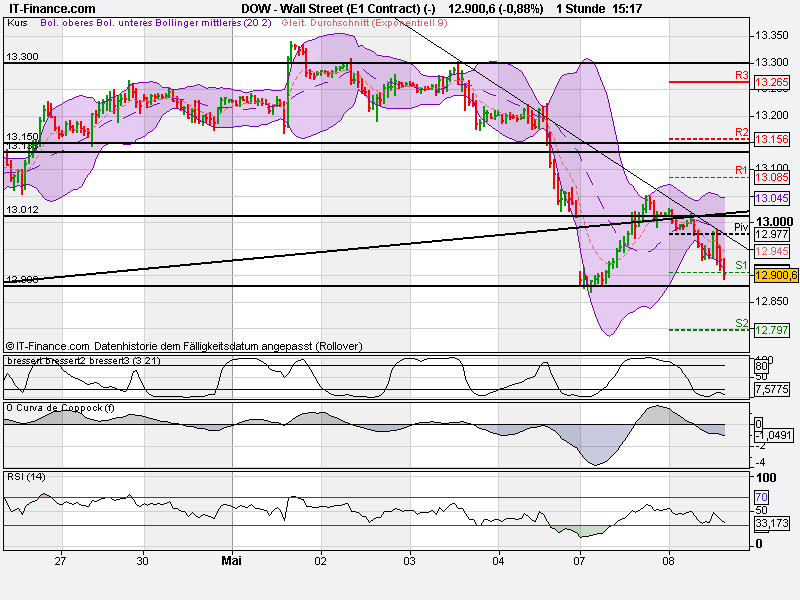This screenshot has width=800, height=600.
Task: Select the 'Gleit. Durchschnitt (Exponentiell 9)' legend
Action: coord(364,23)
